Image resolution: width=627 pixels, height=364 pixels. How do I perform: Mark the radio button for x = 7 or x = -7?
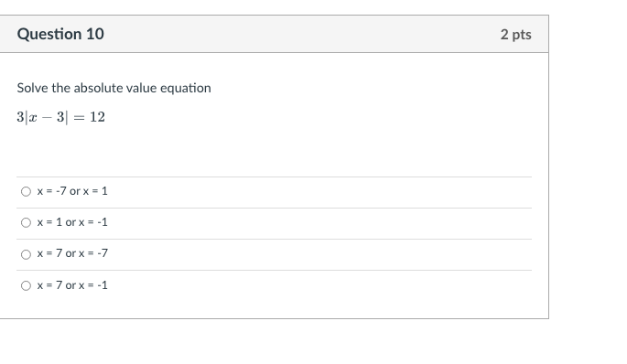tap(26, 254)
